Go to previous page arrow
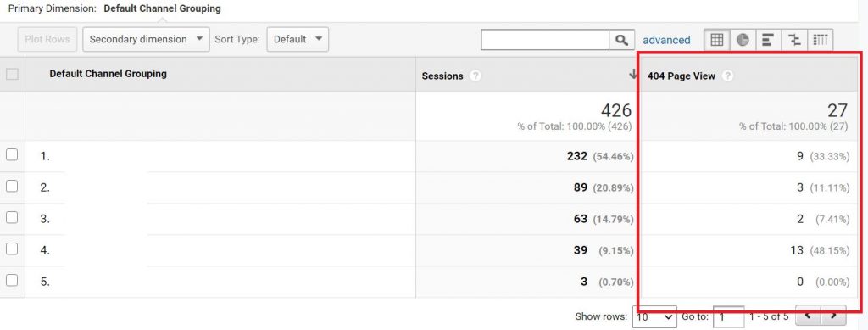 coord(808,316)
